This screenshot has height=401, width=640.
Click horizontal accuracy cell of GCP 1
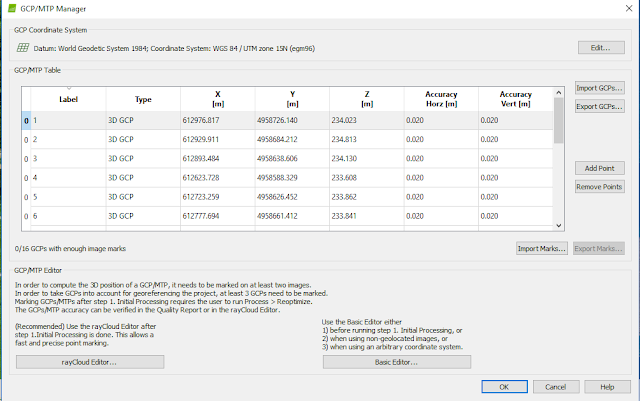[x=441, y=120]
